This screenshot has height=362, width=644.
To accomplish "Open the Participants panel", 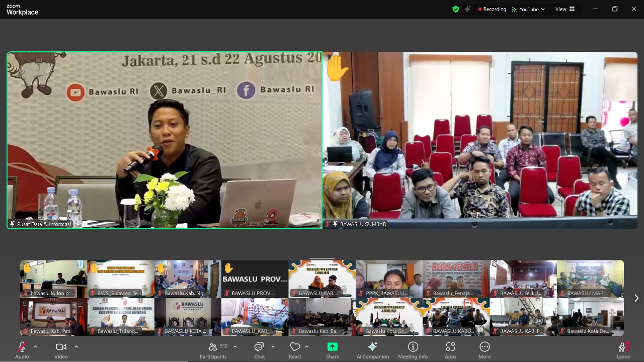I will click(213, 350).
